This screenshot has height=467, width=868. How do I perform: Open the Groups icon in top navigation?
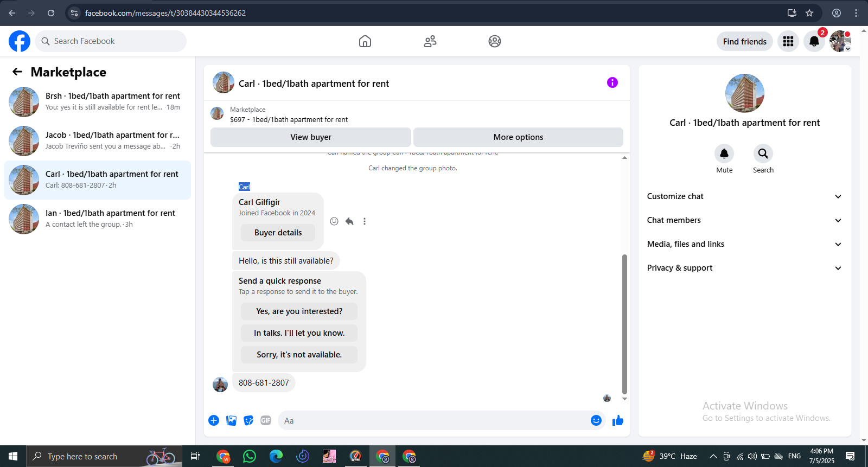[495, 41]
